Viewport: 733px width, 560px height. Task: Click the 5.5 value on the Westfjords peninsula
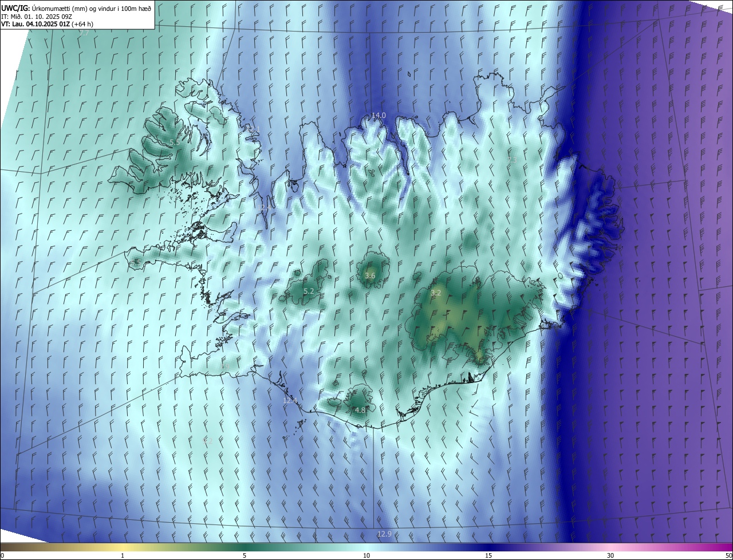pos(175,141)
